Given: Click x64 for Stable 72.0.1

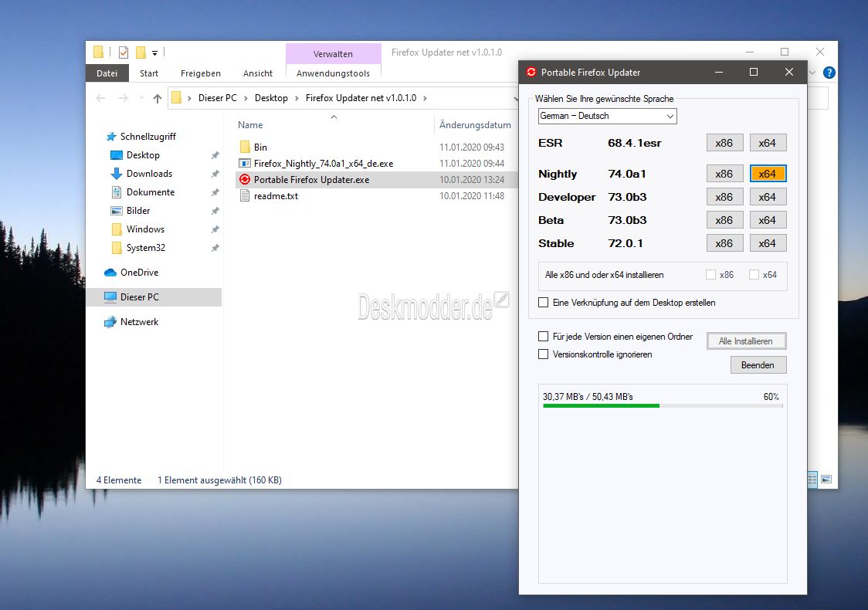Looking at the screenshot, I should click(x=768, y=243).
